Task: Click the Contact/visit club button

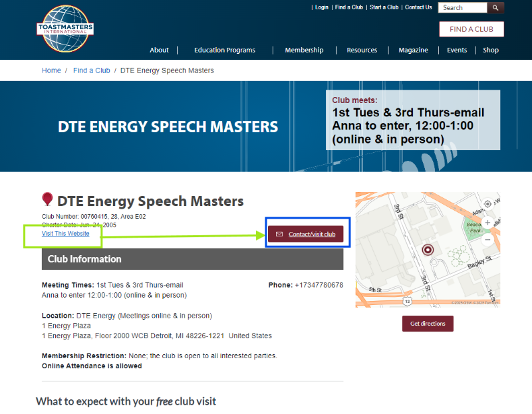Action: click(x=305, y=234)
